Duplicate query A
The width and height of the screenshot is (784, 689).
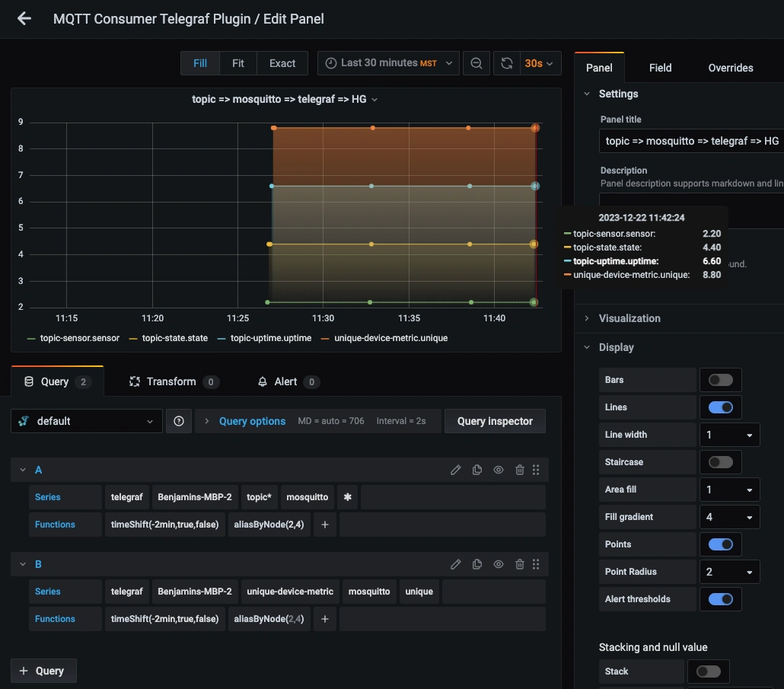pyautogui.click(x=477, y=470)
